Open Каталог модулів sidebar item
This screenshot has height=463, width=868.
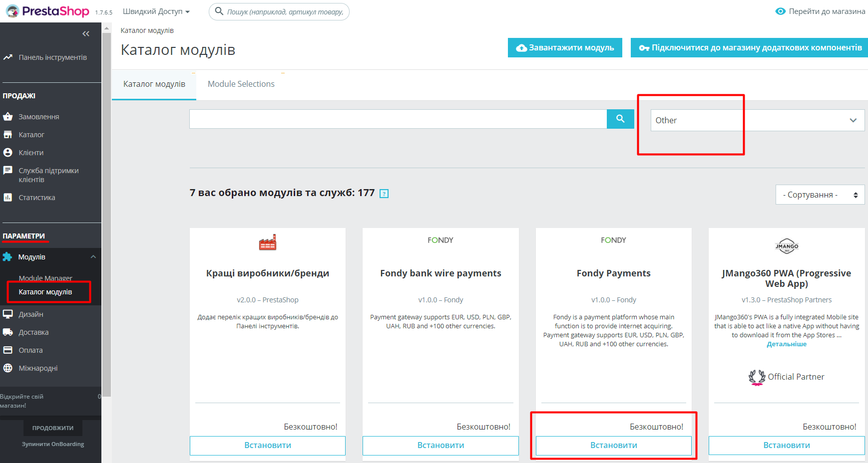(x=45, y=292)
